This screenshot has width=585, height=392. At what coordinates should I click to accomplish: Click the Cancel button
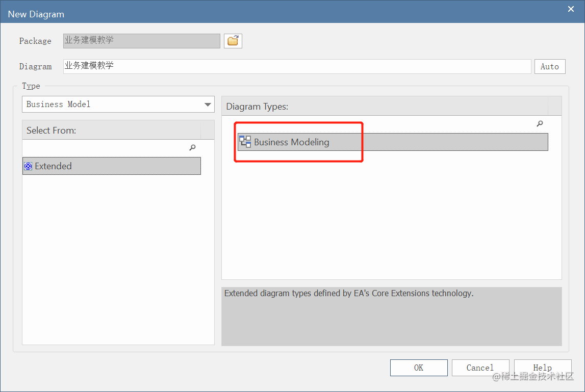pyautogui.click(x=480, y=368)
